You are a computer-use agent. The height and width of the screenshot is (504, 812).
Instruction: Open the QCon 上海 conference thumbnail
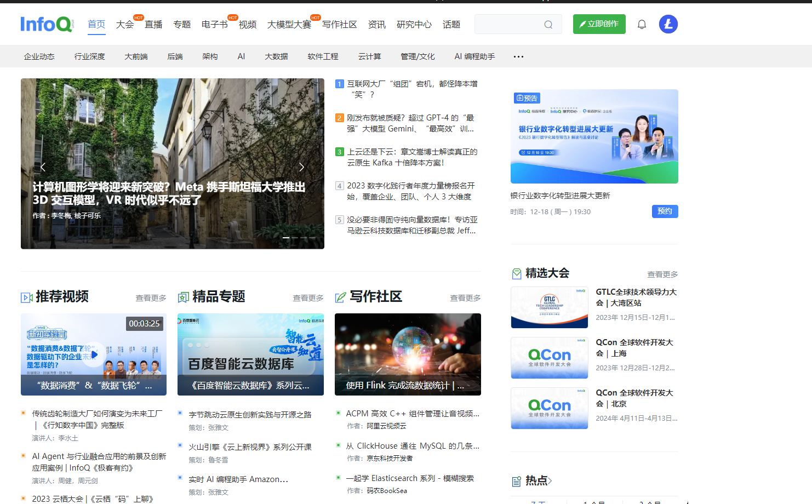tap(550, 358)
